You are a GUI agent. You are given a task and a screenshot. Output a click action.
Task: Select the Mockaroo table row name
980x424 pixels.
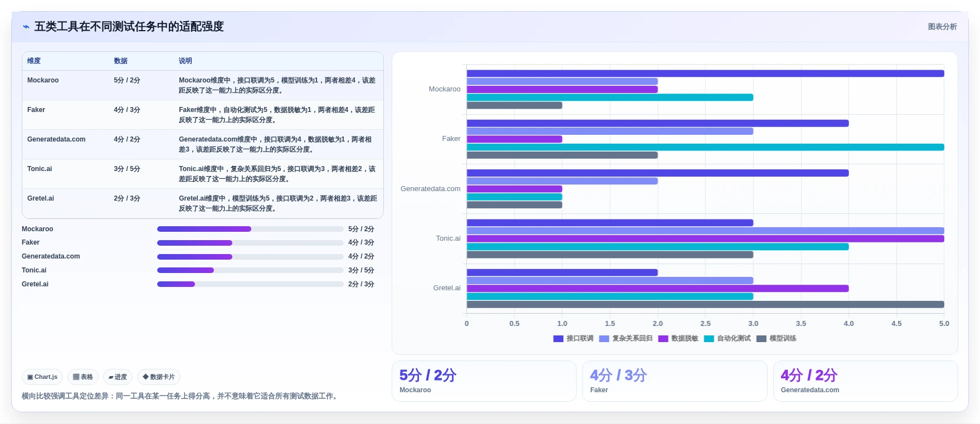click(x=43, y=80)
